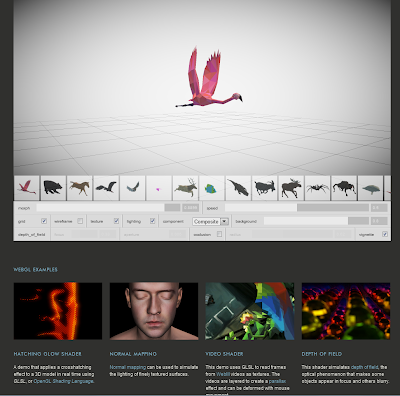Follow the depth of field text link
Screen dimensions: 400x396
365,367
